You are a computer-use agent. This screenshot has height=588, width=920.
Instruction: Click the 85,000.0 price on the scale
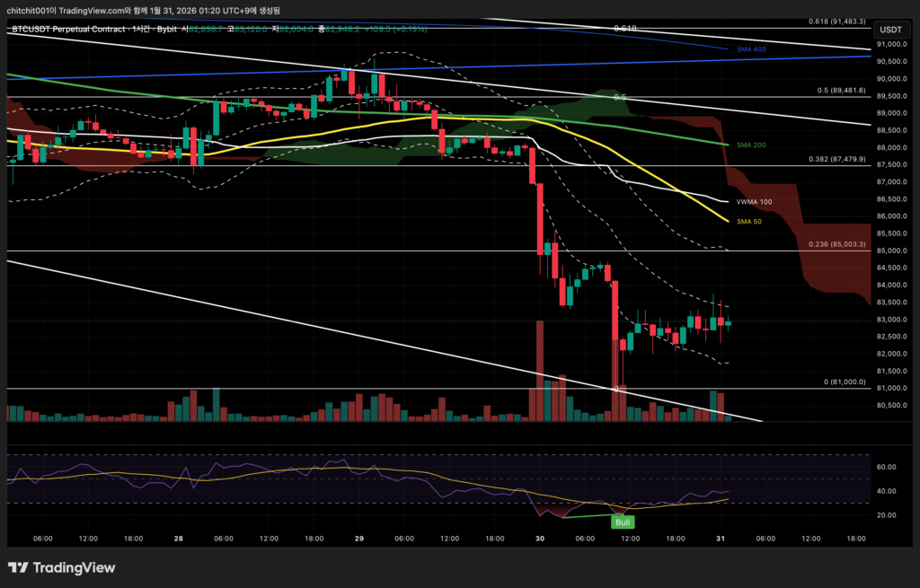point(889,250)
